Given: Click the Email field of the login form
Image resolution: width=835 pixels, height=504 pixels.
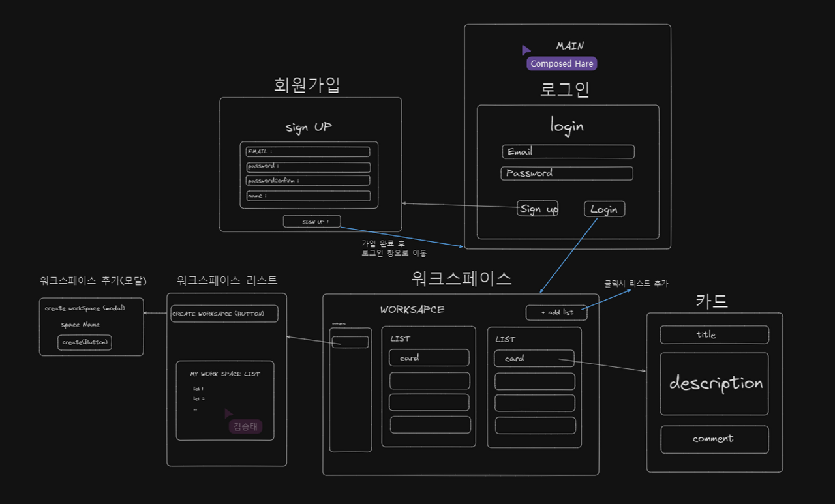Looking at the screenshot, I should click(567, 151).
